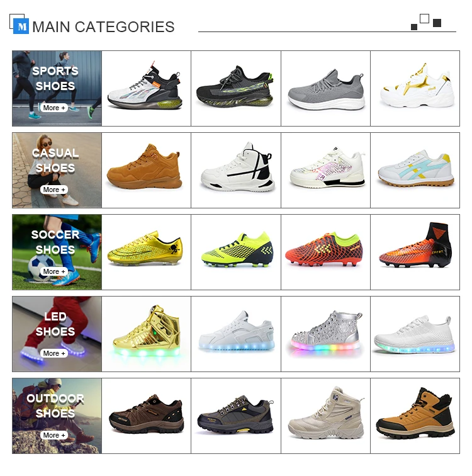
Task: Pick the beige outdoor hiking boot
Action: click(x=326, y=413)
